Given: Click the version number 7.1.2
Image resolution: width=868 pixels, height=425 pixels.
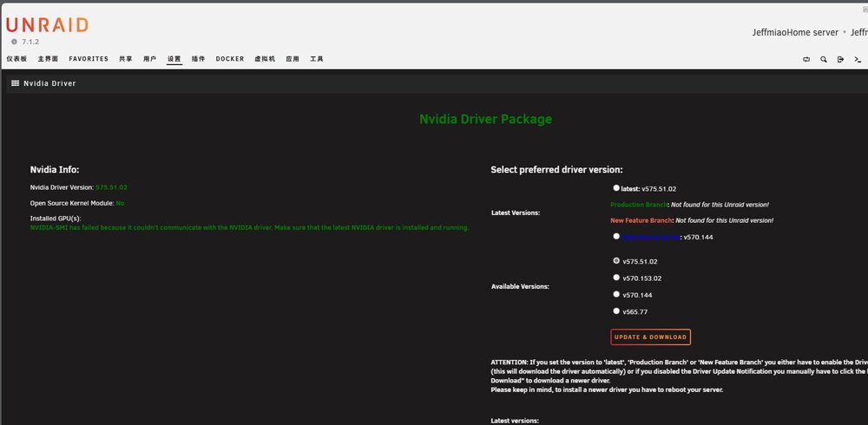Looking at the screenshot, I should [x=30, y=42].
